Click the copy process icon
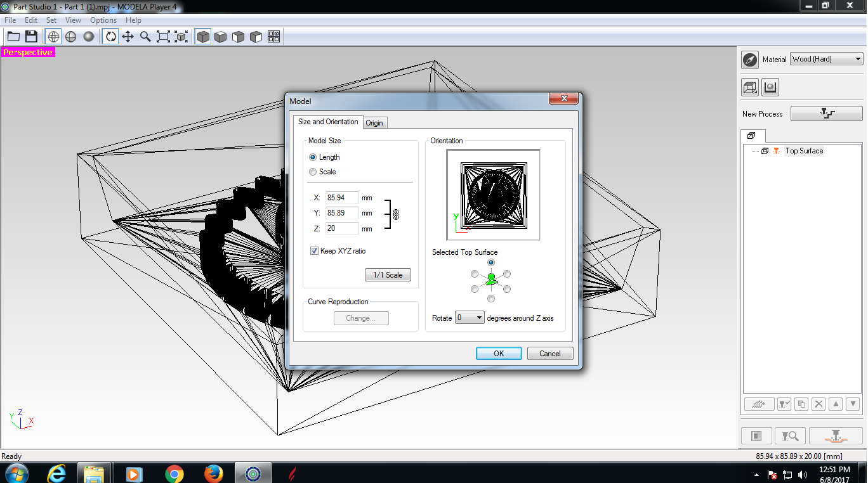This screenshot has width=868, height=483. pyautogui.click(x=801, y=404)
